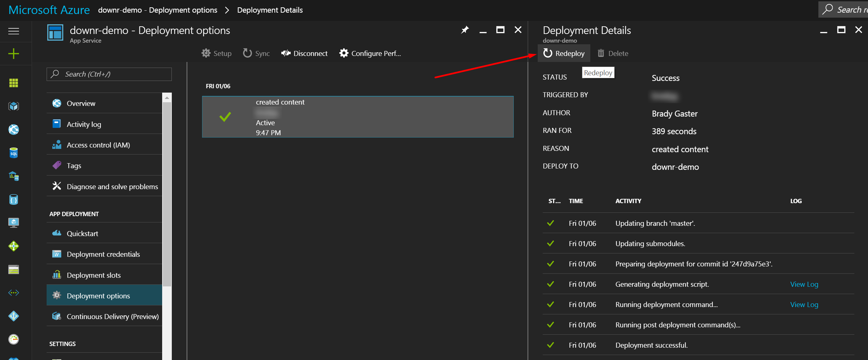
Task: Open the Activity log menu item
Action: click(x=104, y=124)
